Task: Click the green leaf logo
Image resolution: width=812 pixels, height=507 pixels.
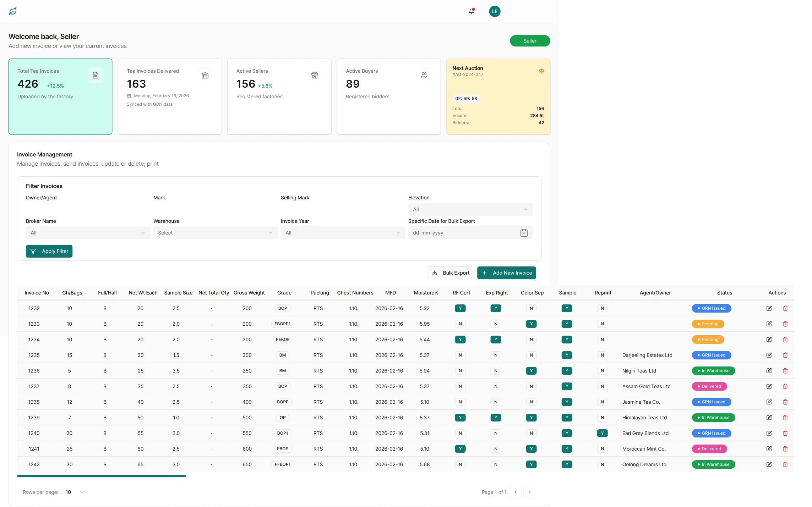Action: click(13, 11)
